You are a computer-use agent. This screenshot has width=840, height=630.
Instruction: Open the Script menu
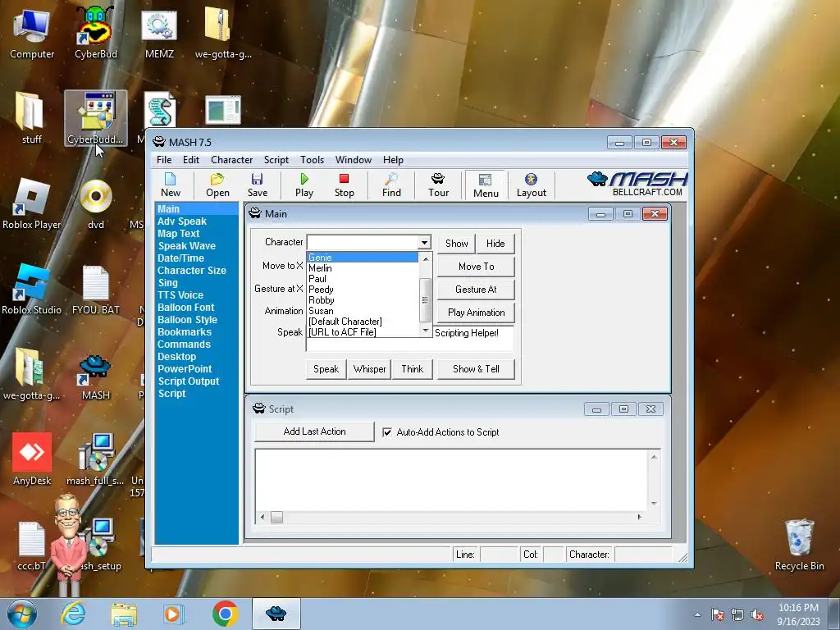(x=276, y=160)
